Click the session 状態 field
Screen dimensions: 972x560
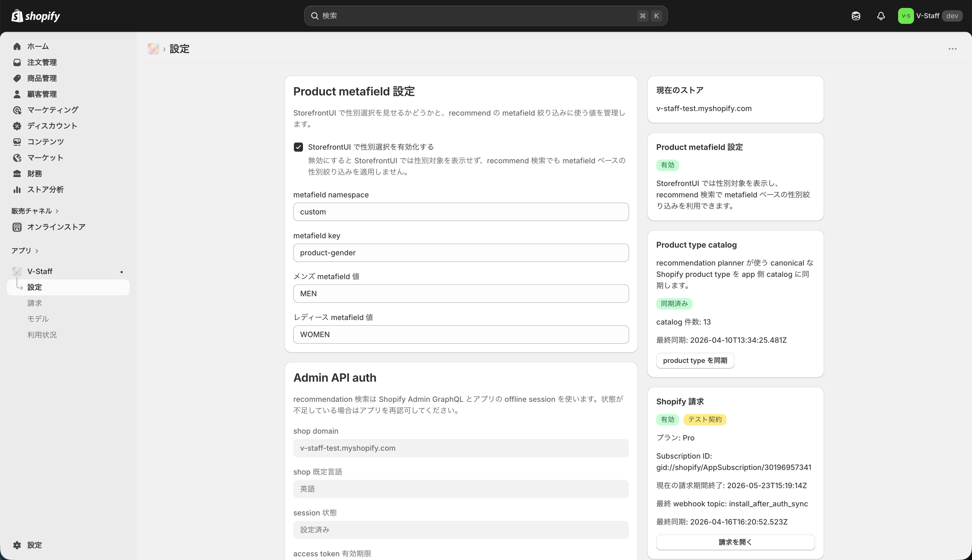(461, 530)
